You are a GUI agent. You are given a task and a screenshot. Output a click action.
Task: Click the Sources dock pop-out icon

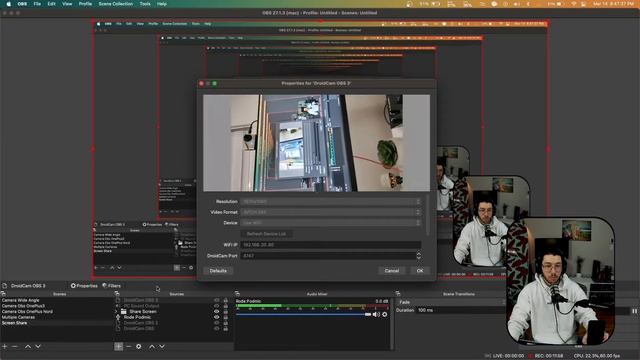[117, 293]
